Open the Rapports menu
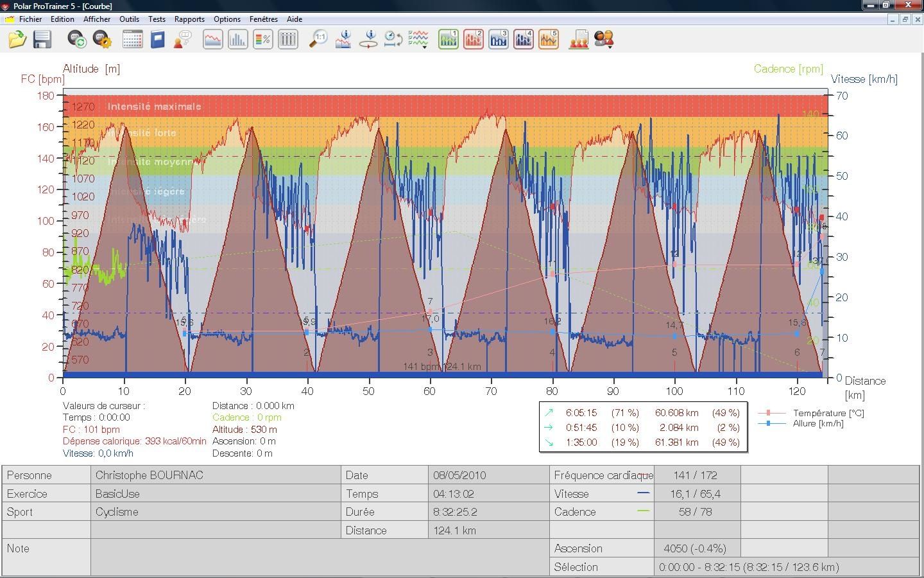 click(189, 19)
